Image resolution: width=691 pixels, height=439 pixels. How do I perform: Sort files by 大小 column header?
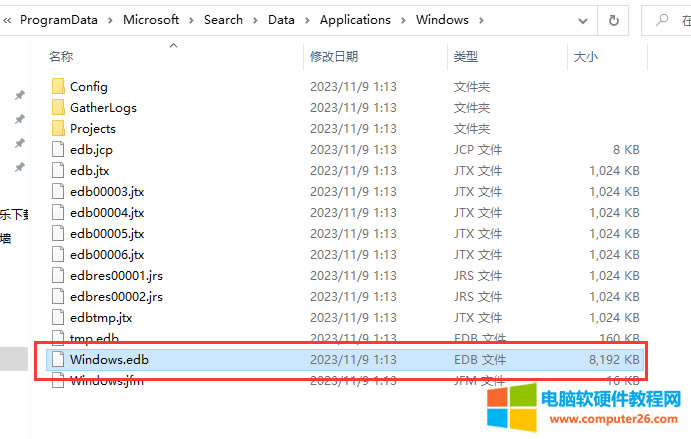point(585,57)
